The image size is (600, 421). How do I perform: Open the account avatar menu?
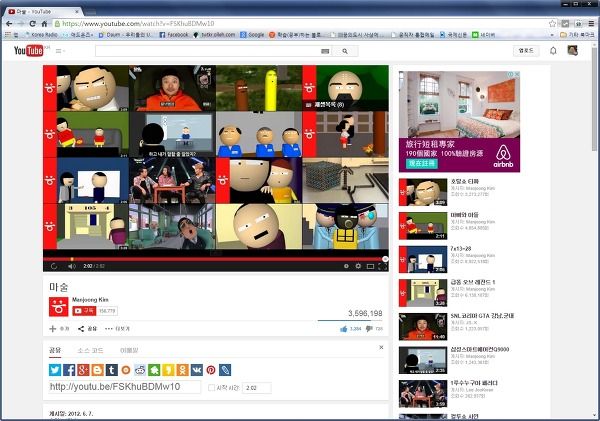[572, 50]
